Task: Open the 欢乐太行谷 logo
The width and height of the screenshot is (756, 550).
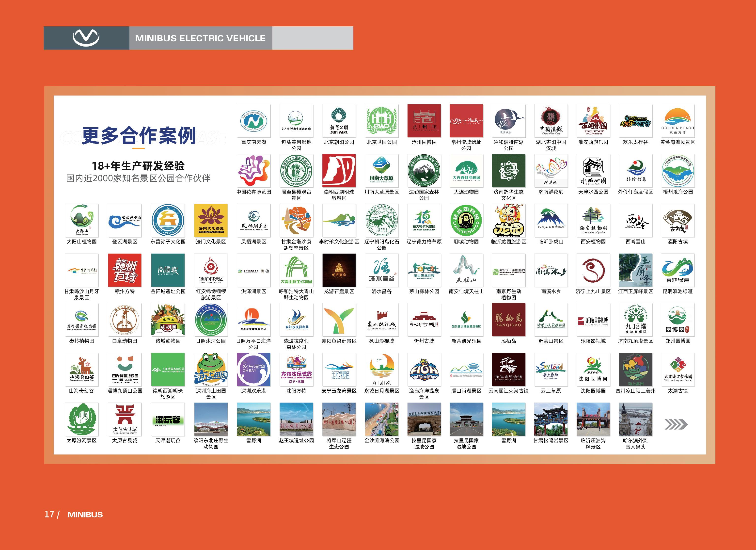Action: [x=636, y=121]
